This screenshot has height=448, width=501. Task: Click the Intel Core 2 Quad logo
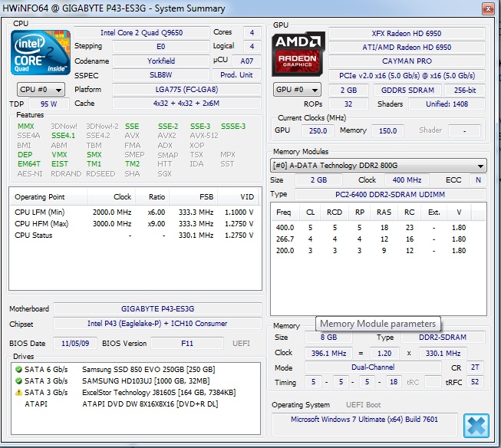tap(40, 53)
